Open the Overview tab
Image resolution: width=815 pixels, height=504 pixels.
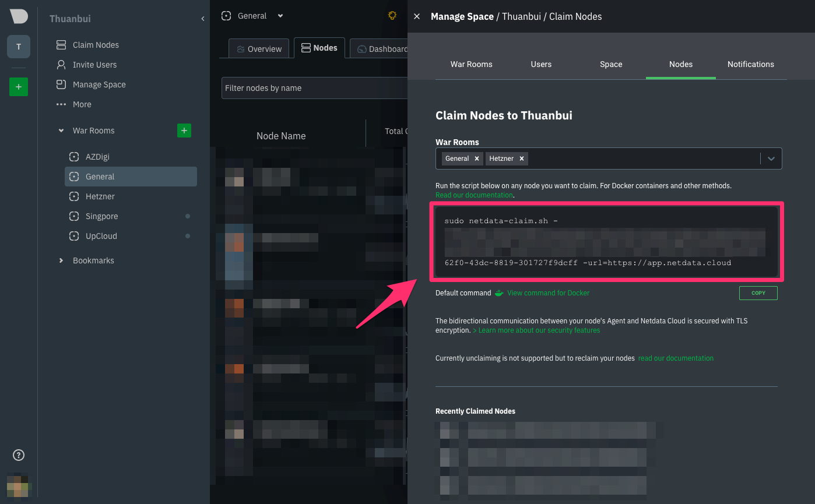pos(259,49)
